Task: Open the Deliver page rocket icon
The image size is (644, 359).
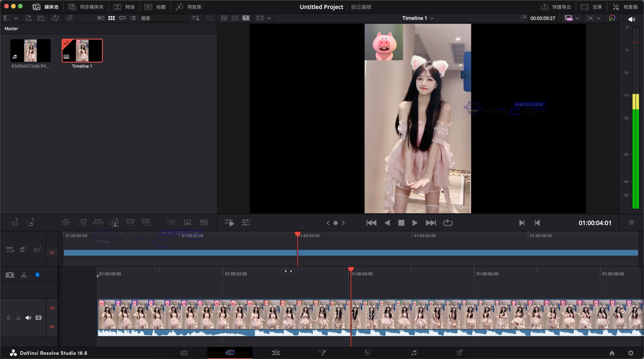Action: click(460, 353)
